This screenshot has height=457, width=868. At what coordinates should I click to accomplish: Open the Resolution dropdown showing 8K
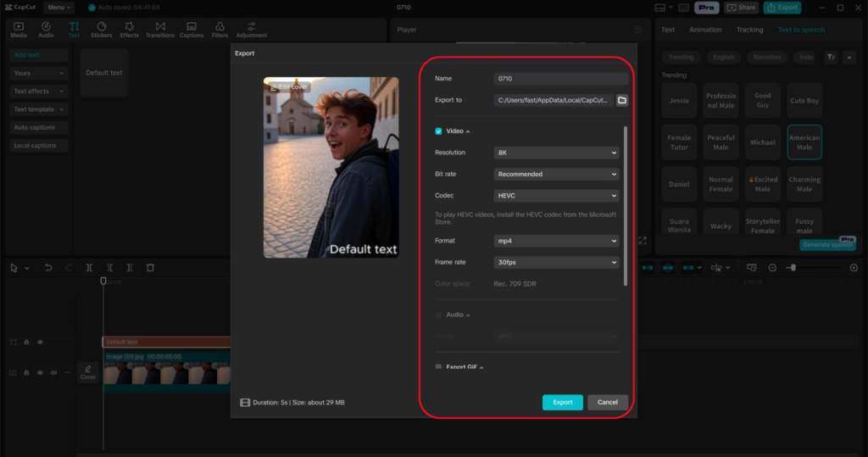point(556,153)
